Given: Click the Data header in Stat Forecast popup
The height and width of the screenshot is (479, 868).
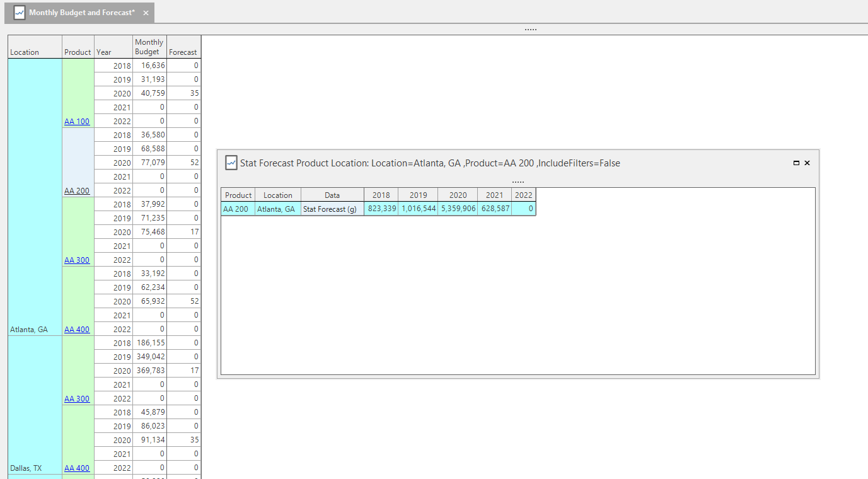Looking at the screenshot, I should [x=332, y=195].
